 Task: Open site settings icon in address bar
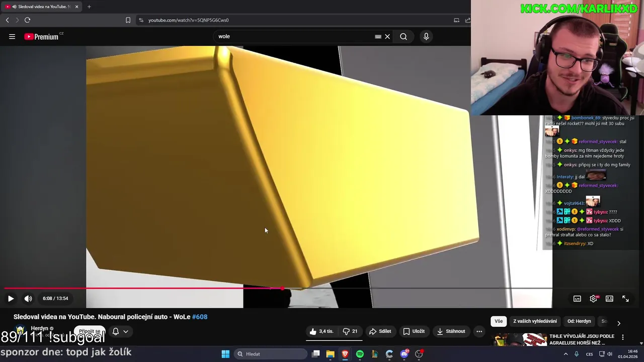(141, 20)
